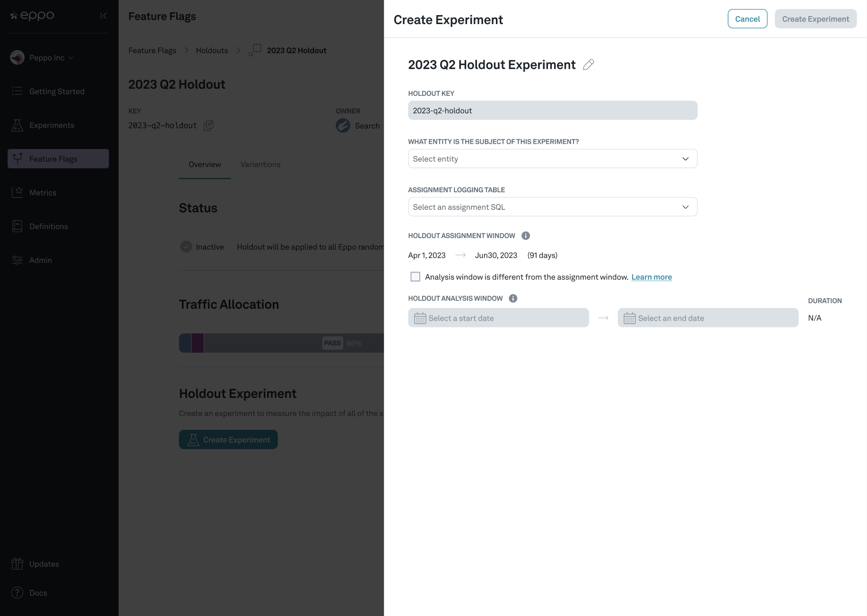Image resolution: width=867 pixels, height=616 pixels.
Task: Expand the assignment SQL selector
Action: click(x=552, y=206)
